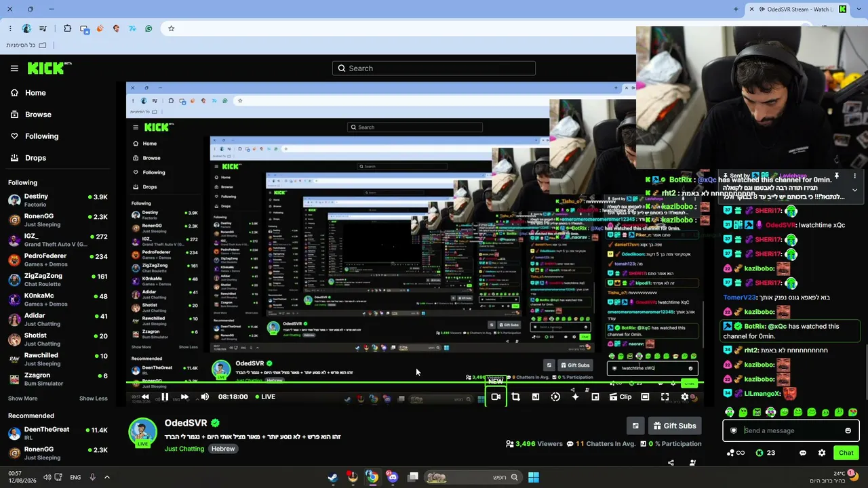Image resolution: width=868 pixels, height=488 pixels.
Task: Select Shotist channel with 20 viewers
Action: (58, 340)
